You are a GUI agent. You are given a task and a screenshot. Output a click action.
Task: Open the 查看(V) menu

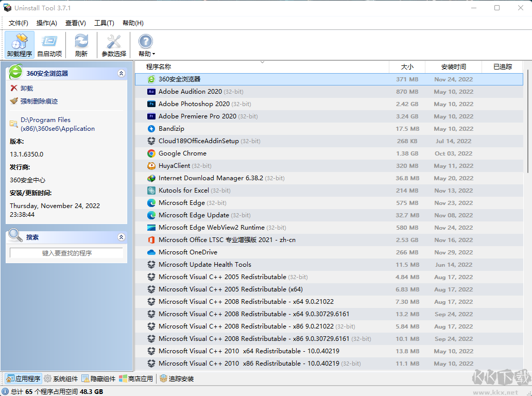tap(75, 23)
